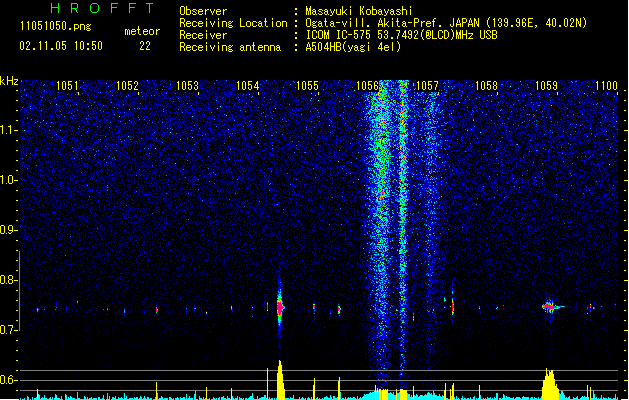Click the 1051 time axis marker

click(67, 86)
